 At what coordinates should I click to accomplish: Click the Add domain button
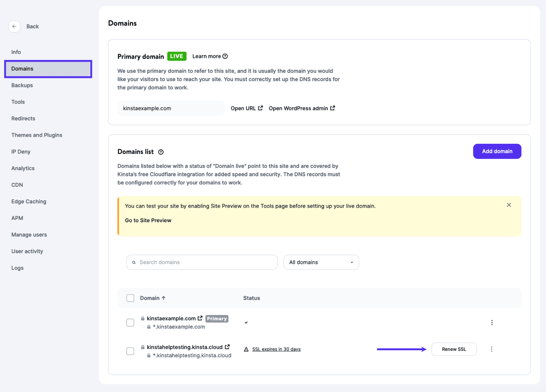click(496, 151)
